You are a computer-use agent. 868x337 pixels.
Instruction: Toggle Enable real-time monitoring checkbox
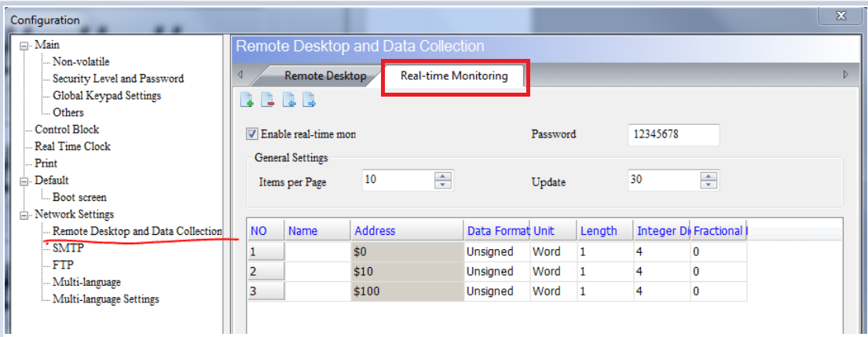tap(252, 134)
